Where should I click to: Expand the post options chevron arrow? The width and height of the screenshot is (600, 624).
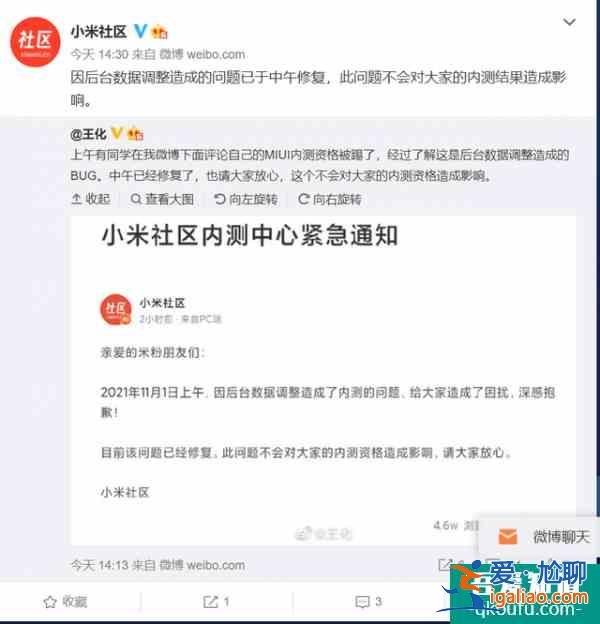tap(569, 22)
